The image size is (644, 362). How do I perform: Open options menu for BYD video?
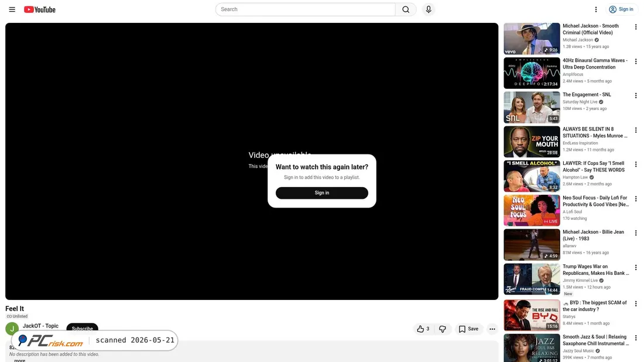[x=635, y=304]
